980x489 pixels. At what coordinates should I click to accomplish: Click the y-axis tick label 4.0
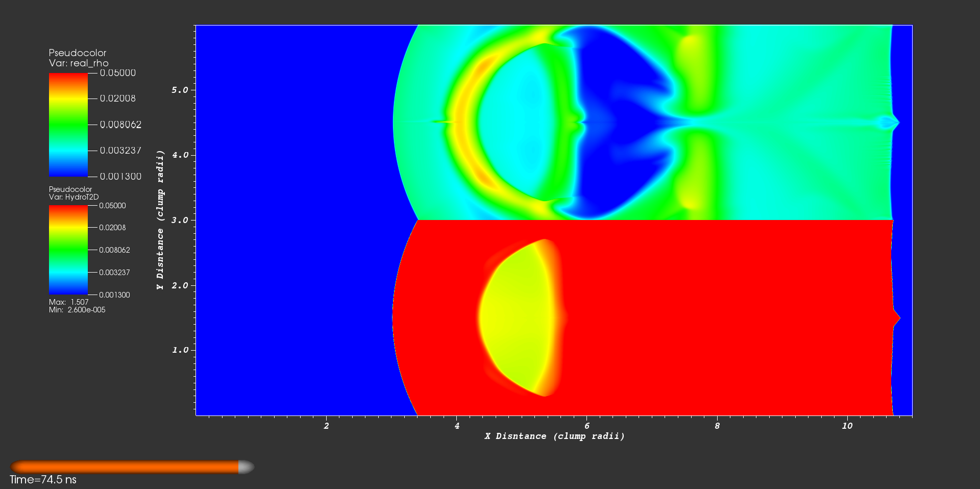(x=180, y=155)
